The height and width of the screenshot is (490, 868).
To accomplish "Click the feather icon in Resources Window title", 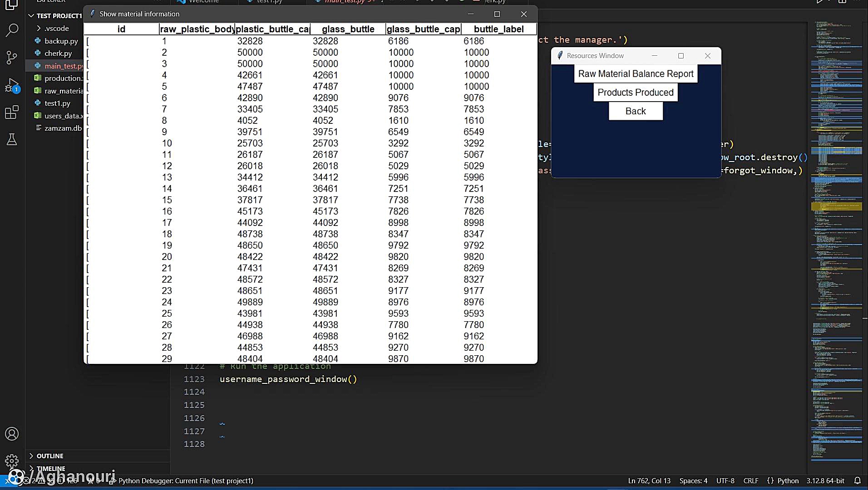I will pyautogui.click(x=560, y=55).
